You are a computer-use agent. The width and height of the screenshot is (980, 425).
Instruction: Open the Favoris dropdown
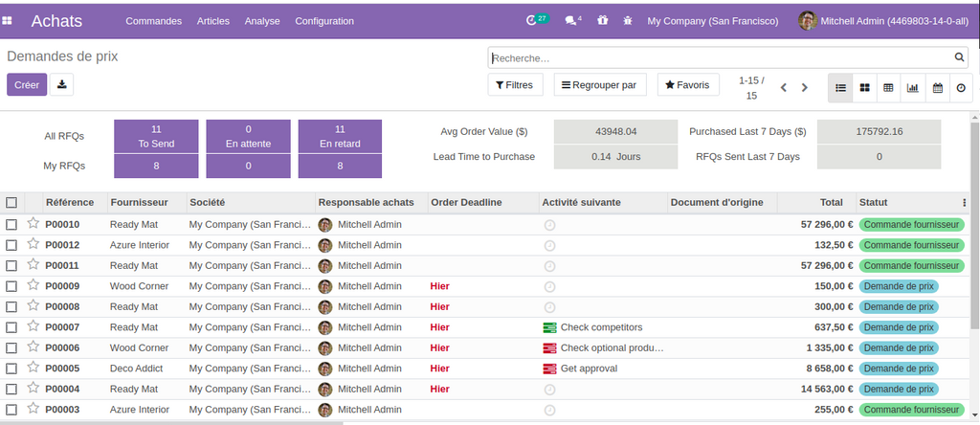(x=687, y=85)
